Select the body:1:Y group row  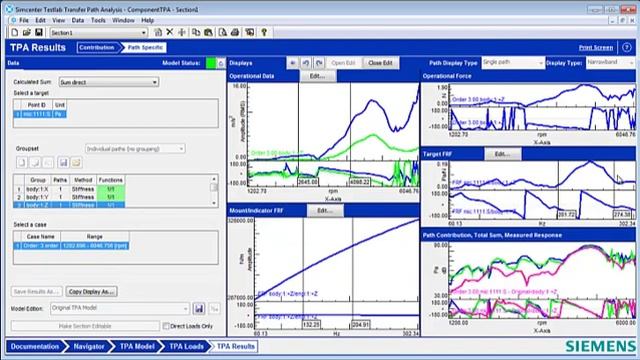point(69,197)
